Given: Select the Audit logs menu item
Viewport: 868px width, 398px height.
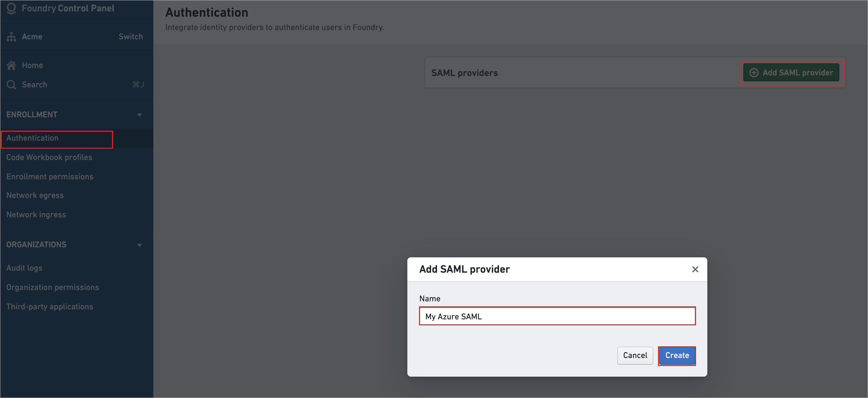Looking at the screenshot, I should tap(24, 268).
